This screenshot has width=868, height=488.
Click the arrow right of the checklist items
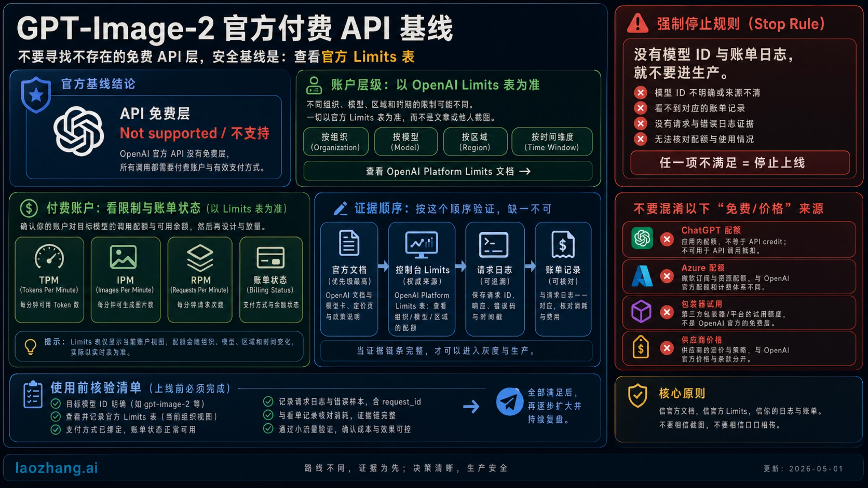point(471,407)
